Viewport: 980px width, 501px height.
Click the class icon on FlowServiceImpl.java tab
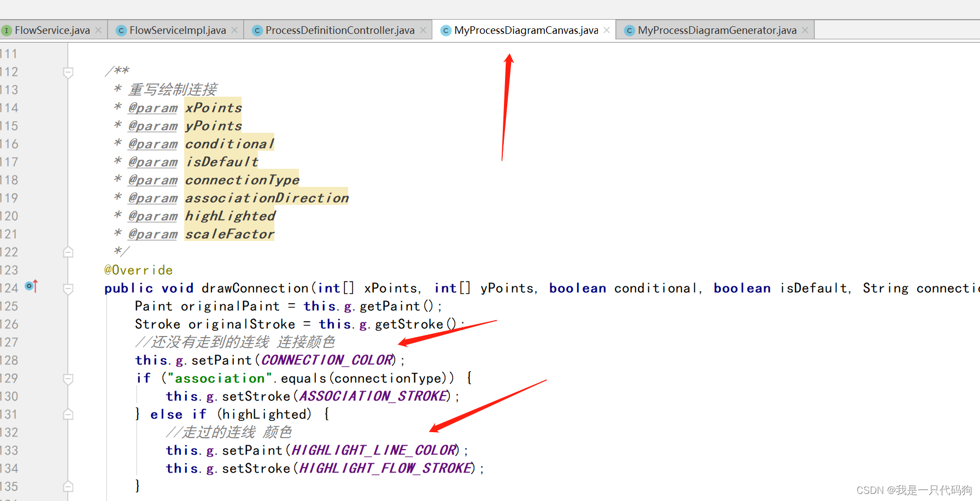click(121, 30)
